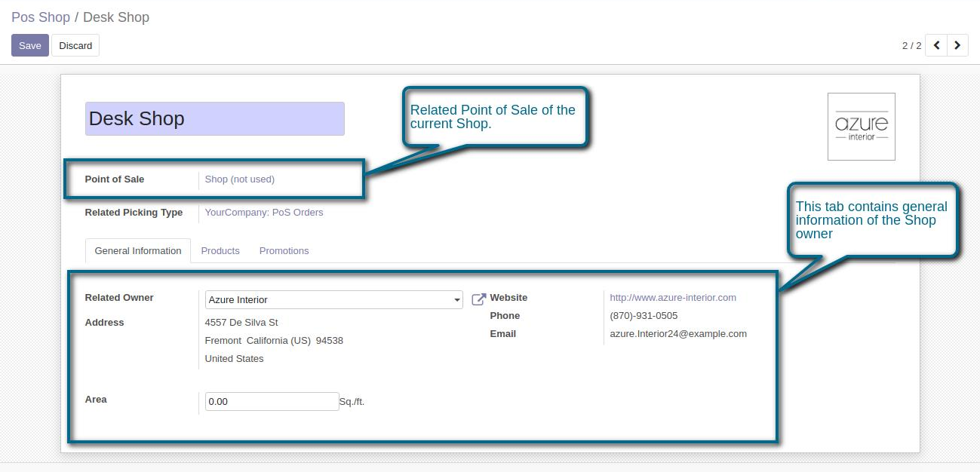Click the Desk Shop name field
980x472 pixels.
214,119
